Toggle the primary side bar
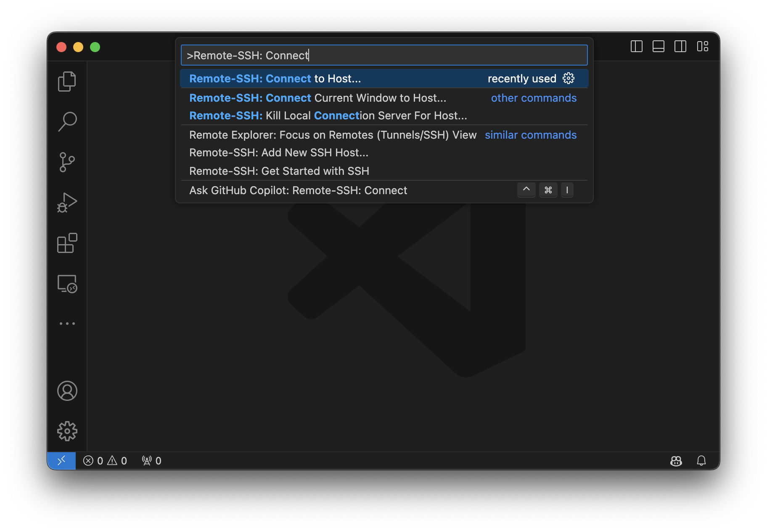Viewport: 767px width, 532px height. (636, 46)
